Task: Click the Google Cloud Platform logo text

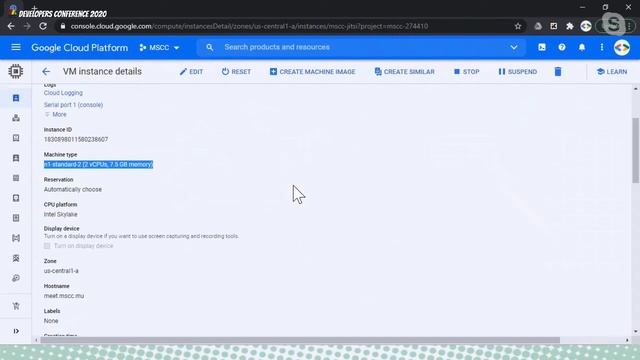Action: (x=80, y=48)
